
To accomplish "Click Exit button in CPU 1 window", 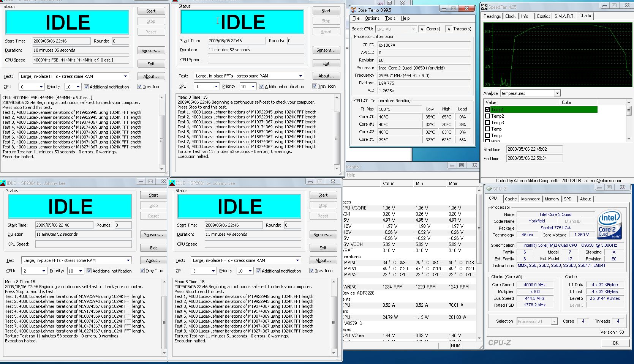I will [326, 63].
